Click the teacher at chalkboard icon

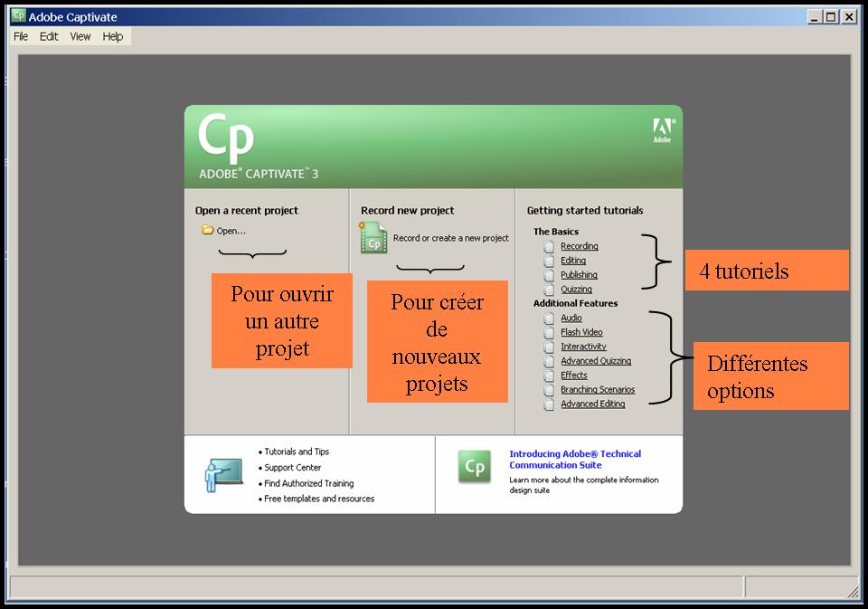[x=223, y=475]
